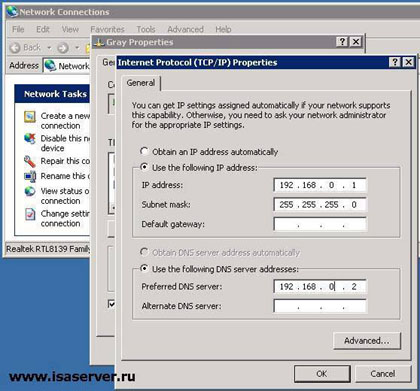Click the Advanced... button

(x=367, y=341)
